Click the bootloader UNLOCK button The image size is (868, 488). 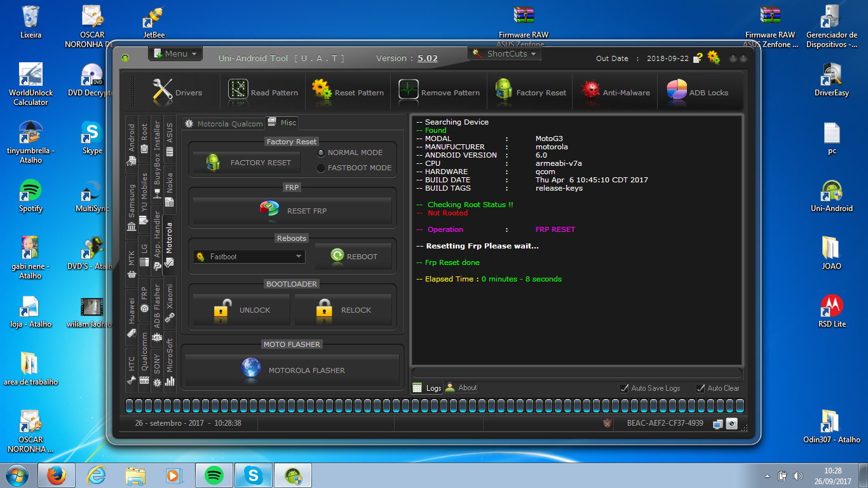(241, 310)
